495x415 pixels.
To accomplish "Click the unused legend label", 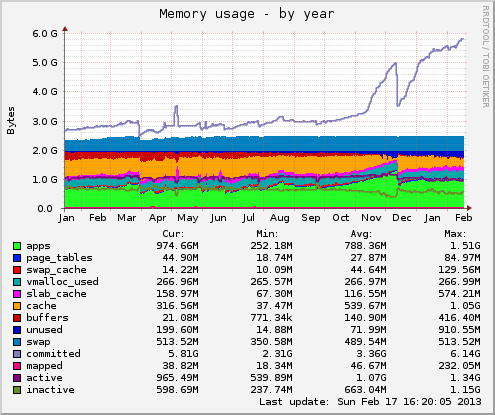I will (x=44, y=330).
